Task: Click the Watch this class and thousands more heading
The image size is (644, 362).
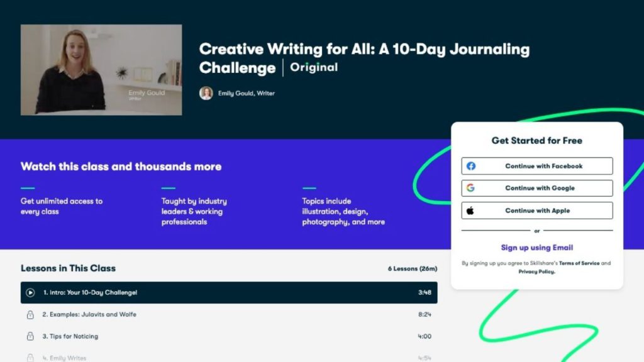Action: coord(121,166)
